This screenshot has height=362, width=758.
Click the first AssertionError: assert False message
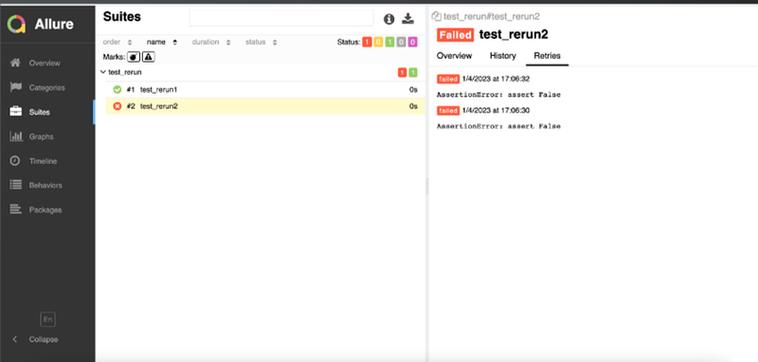pos(498,95)
